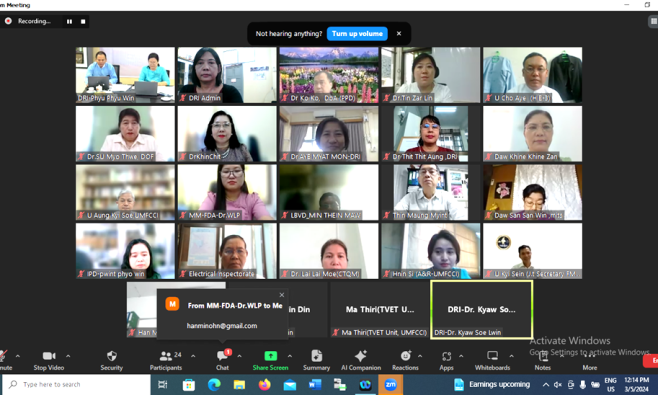Expand Share Screen options arrow
Viewport: 658px width, 395px height.
pyautogui.click(x=290, y=356)
